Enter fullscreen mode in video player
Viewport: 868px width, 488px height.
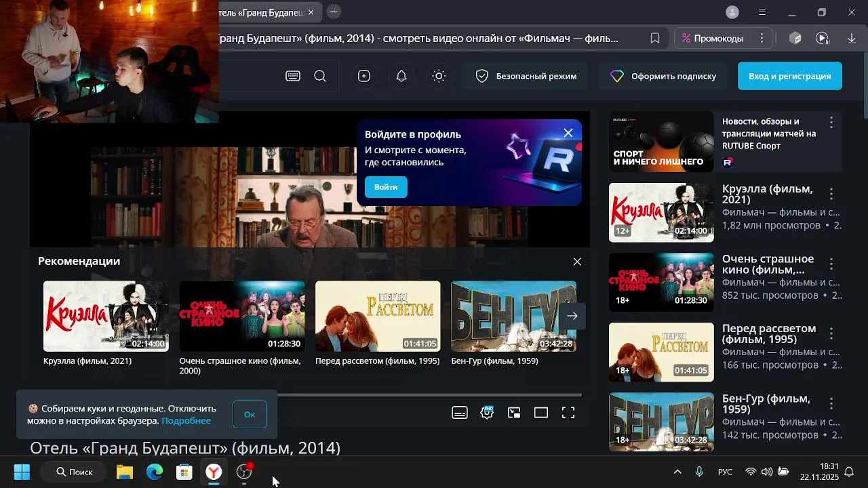568,413
